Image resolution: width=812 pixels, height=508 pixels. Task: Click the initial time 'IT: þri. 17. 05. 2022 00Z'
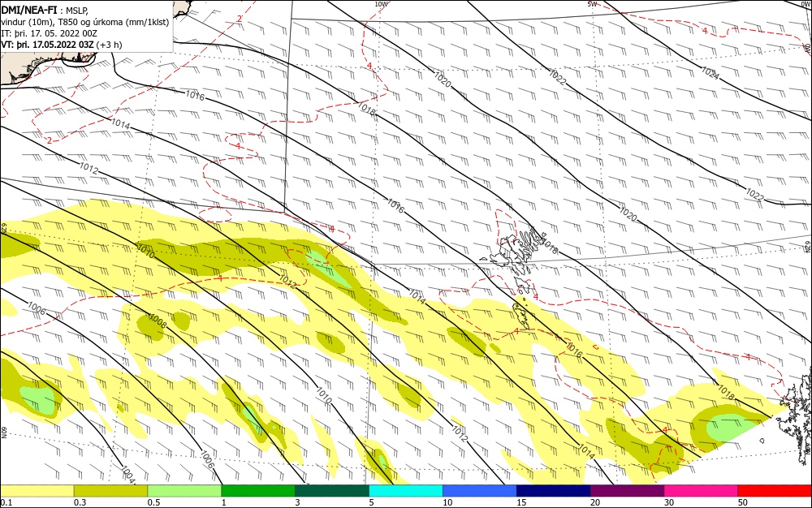coord(50,33)
